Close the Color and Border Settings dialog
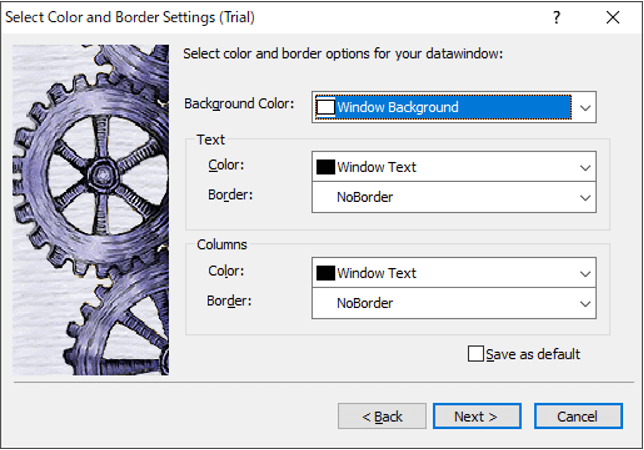The height and width of the screenshot is (450, 644). pyautogui.click(x=613, y=17)
